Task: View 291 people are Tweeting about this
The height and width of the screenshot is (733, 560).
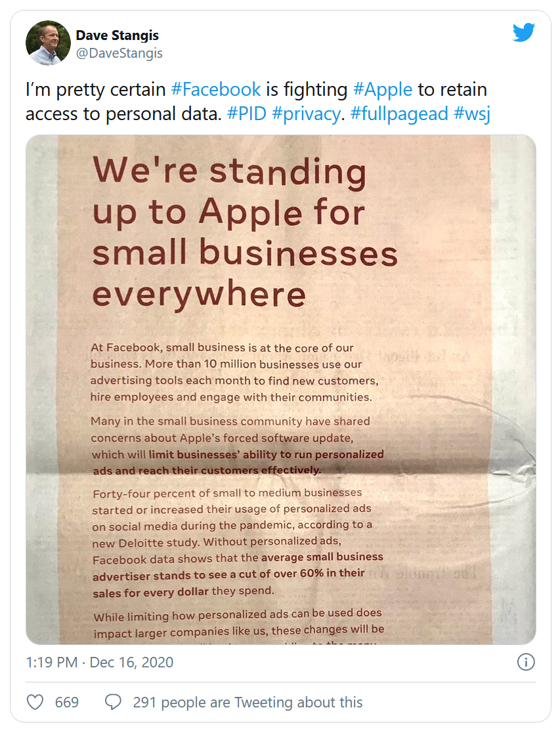Action: [x=248, y=702]
